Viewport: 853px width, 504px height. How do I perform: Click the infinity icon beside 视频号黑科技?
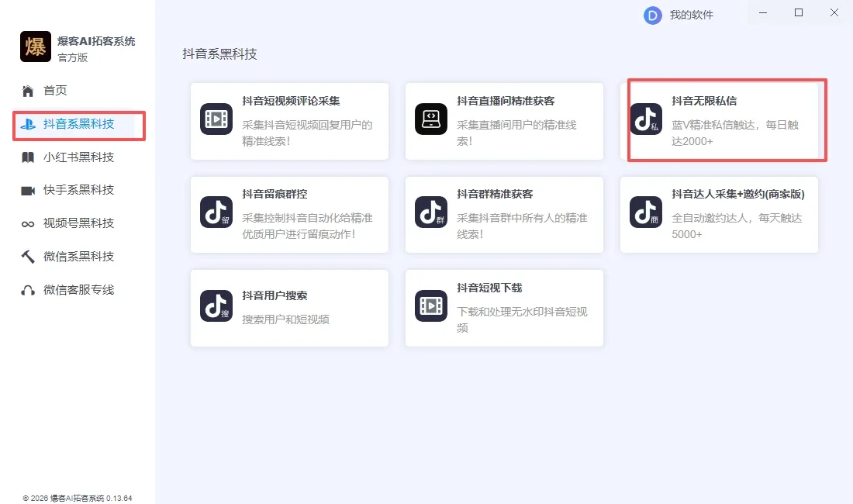click(28, 224)
